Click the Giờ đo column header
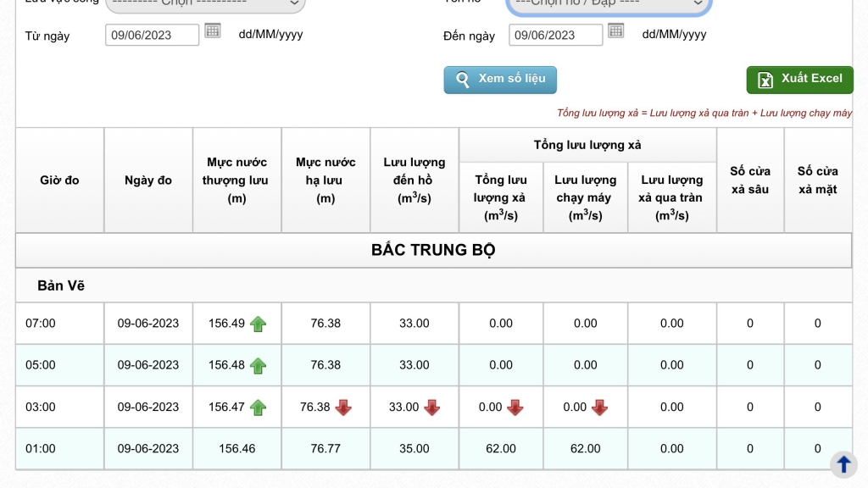Viewport: 868px width, 488px height. coord(59,180)
